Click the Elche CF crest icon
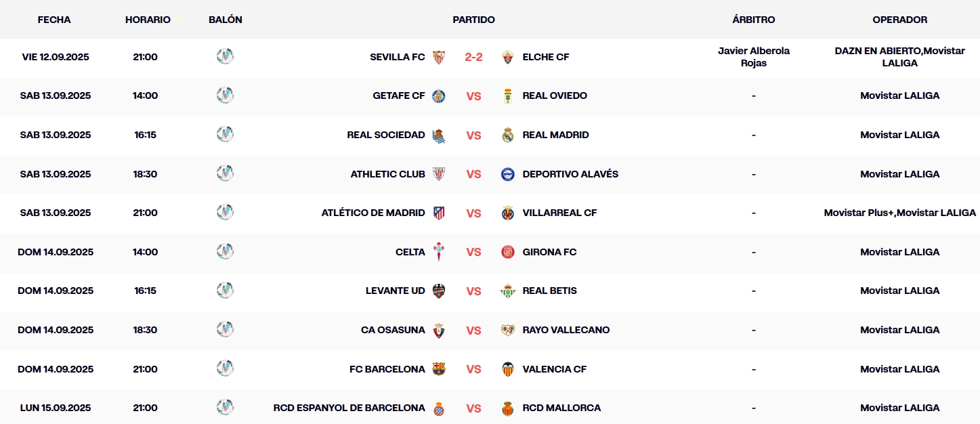This screenshot has height=424, width=980. pos(508,57)
